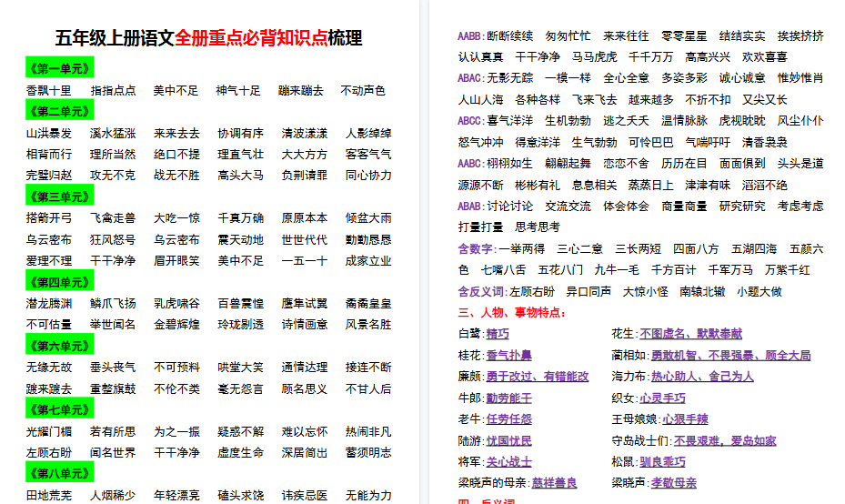Click the title 五年级上册语文全册重点必背知识点梳理
The width and height of the screenshot is (845, 504).
point(208,37)
